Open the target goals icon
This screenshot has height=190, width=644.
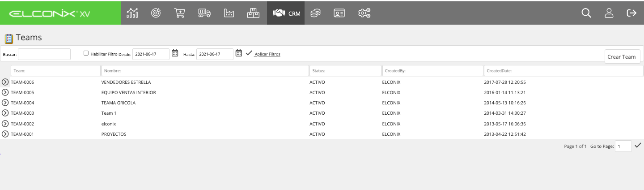tap(156, 13)
